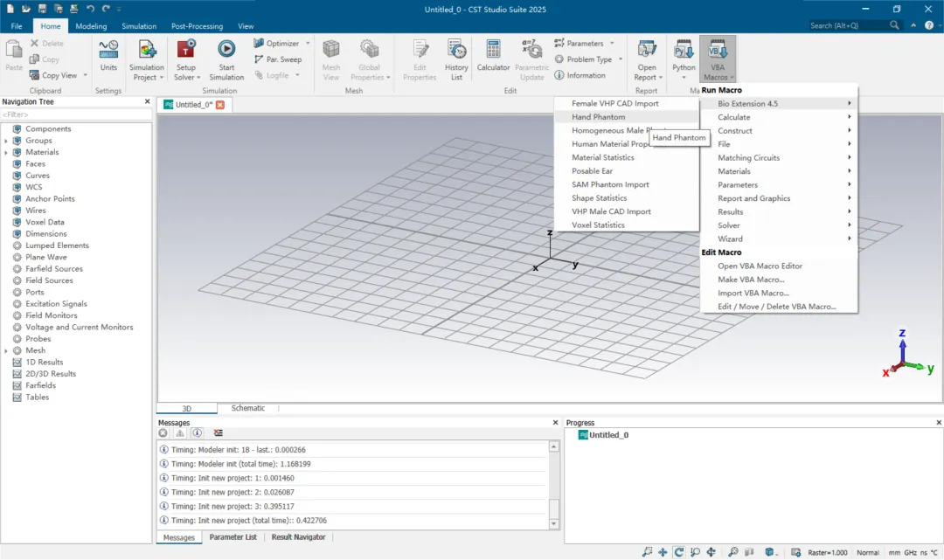The width and height of the screenshot is (944, 560).
Task: Click the help question mark icon
Action: point(929,25)
